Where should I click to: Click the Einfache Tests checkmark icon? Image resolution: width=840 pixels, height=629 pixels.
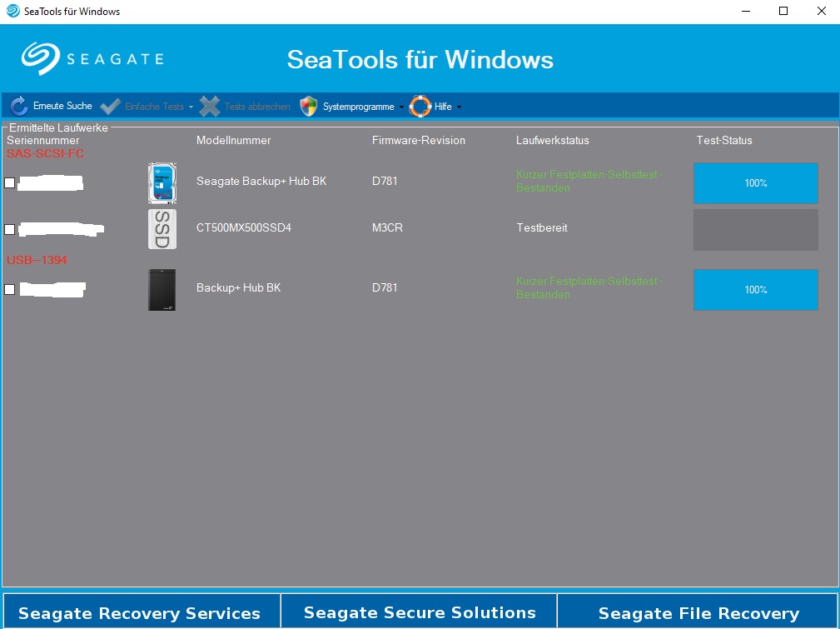click(x=111, y=106)
